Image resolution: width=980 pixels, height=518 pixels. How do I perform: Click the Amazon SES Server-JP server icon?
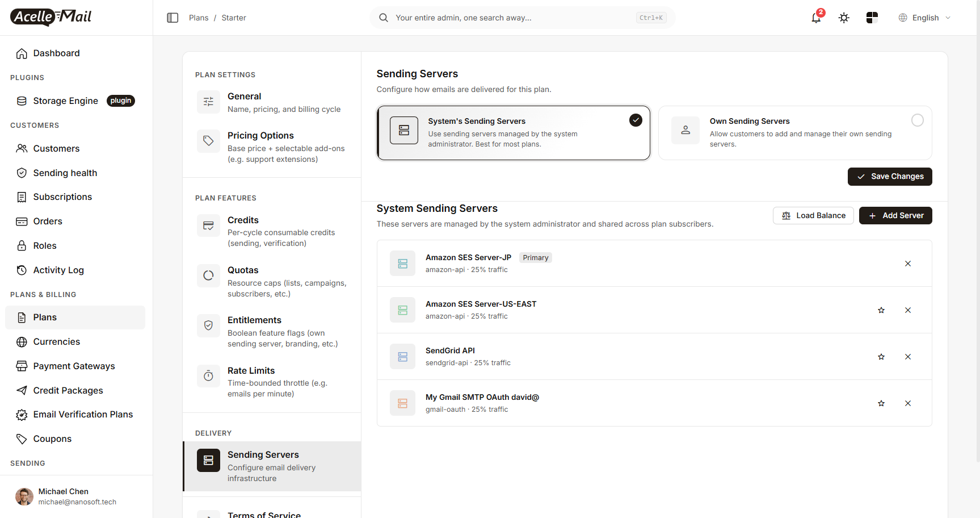click(403, 264)
